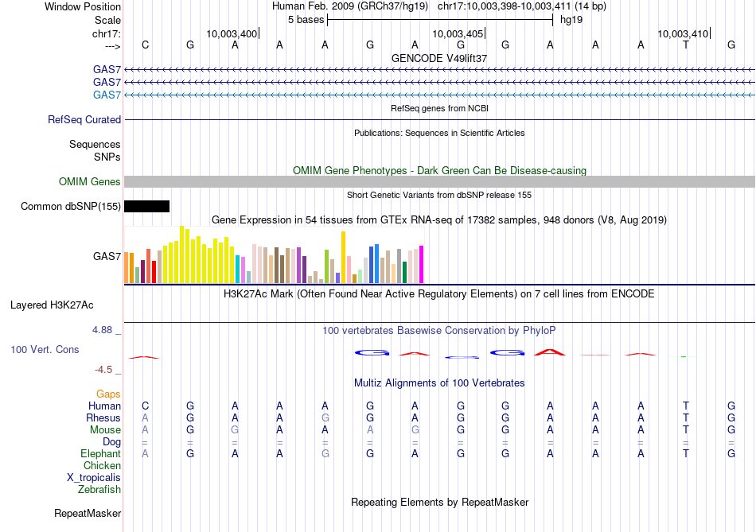The height and width of the screenshot is (532, 756).
Task: Click the Common dbSNP(155) black variant block
Action: point(146,206)
